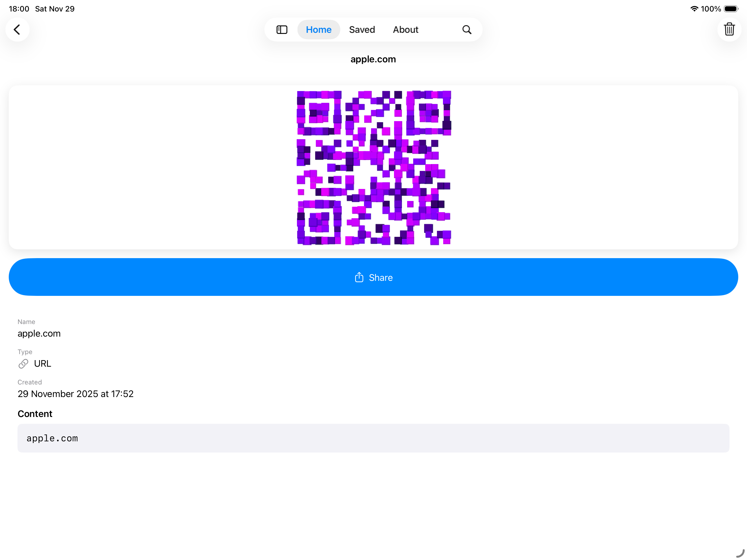The width and height of the screenshot is (747, 560).
Task: Tap the Sat Nov 29 date in status bar
Action: [55, 9]
